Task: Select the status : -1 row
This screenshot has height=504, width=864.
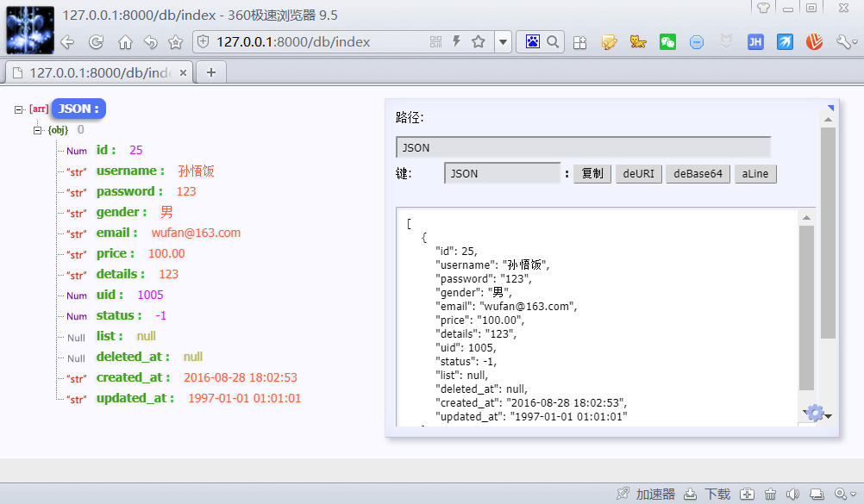Action: coord(116,315)
